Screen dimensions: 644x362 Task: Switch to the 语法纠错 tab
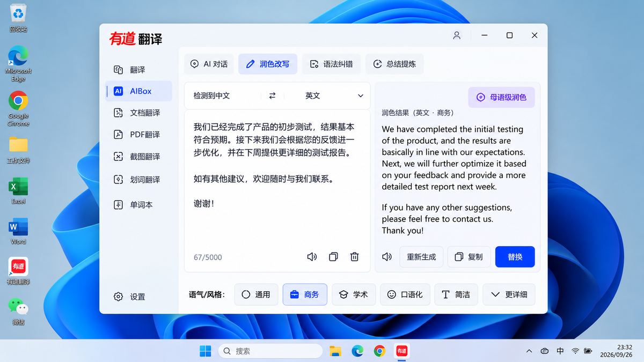331,64
